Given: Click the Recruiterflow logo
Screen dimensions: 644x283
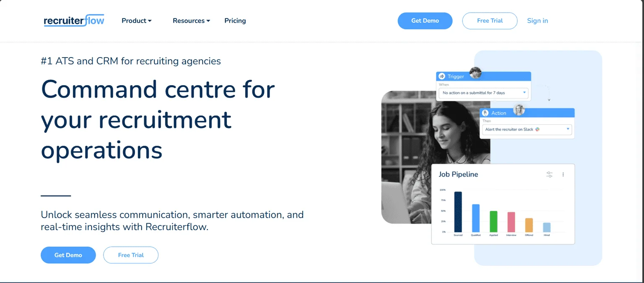Looking at the screenshot, I should coord(74,21).
